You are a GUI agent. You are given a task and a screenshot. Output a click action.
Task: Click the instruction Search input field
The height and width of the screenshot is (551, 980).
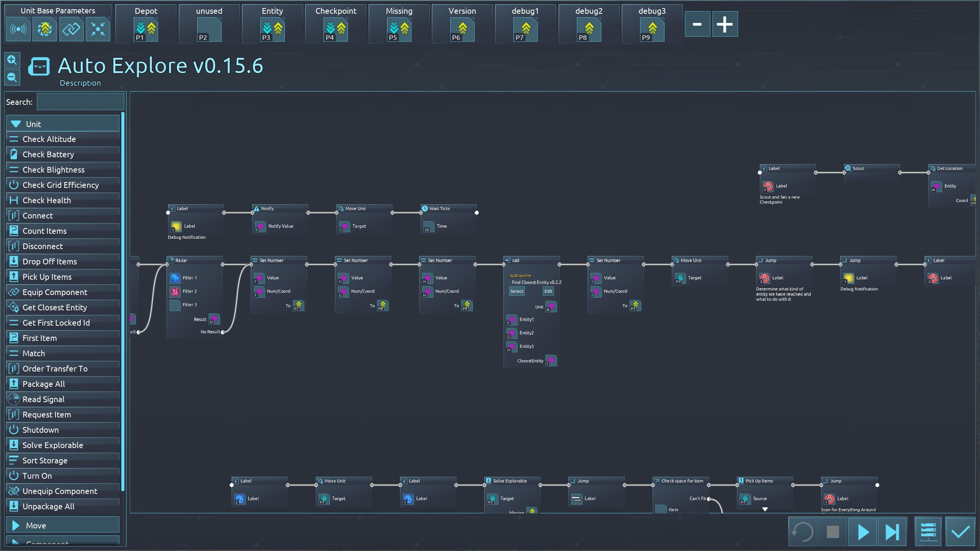pyautogui.click(x=80, y=102)
